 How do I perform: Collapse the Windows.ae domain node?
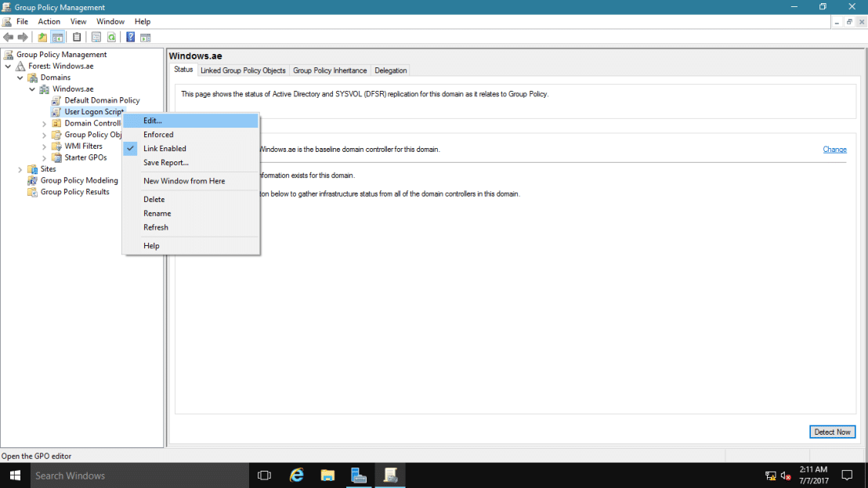coord(32,89)
